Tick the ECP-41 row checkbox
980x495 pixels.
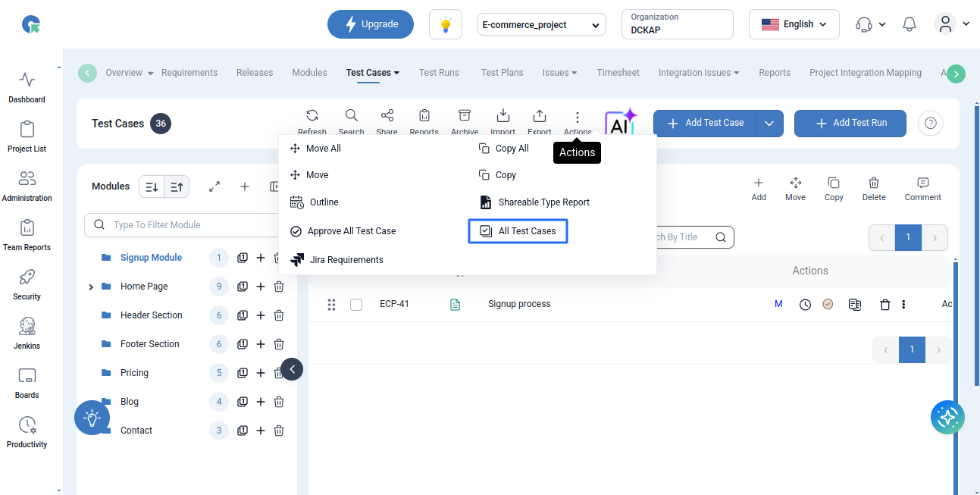356,305
